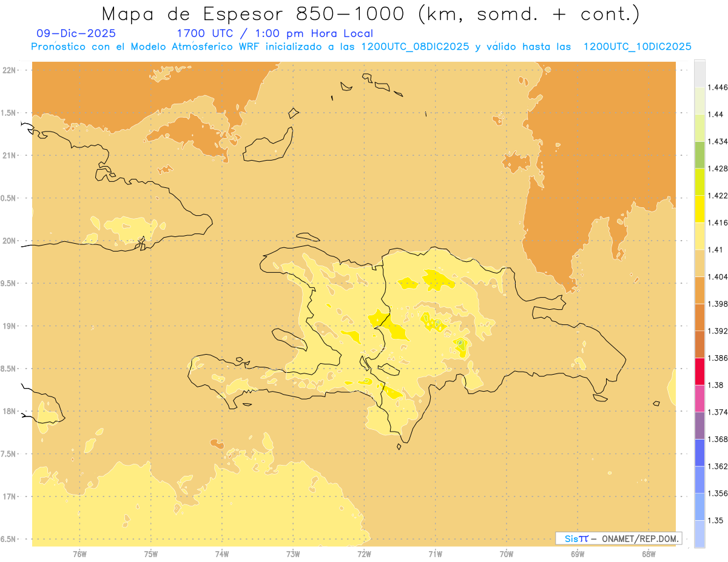Click the '68W' longitude label
Image resolution: width=728 pixels, height=562 pixels.
pyautogui.click(x=649, y=554)
